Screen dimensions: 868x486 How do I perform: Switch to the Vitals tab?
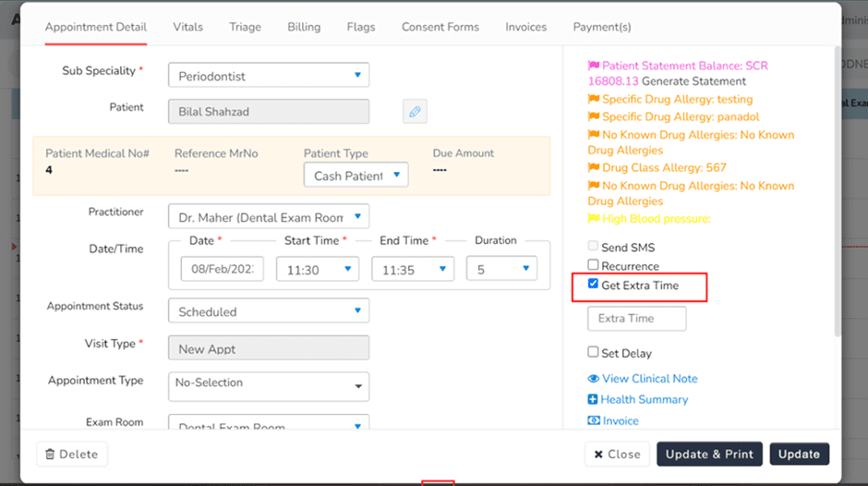(x=187, y=27)
